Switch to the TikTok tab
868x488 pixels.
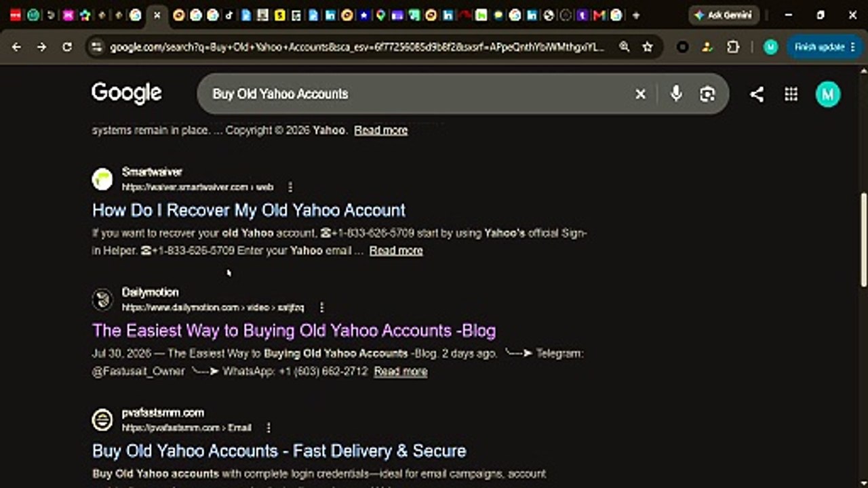point(229,15)
